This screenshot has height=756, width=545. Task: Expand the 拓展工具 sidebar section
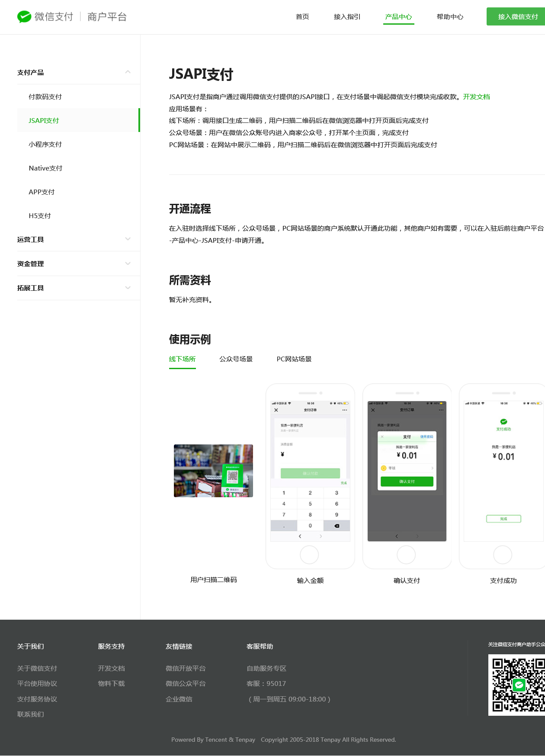point(79,288)
